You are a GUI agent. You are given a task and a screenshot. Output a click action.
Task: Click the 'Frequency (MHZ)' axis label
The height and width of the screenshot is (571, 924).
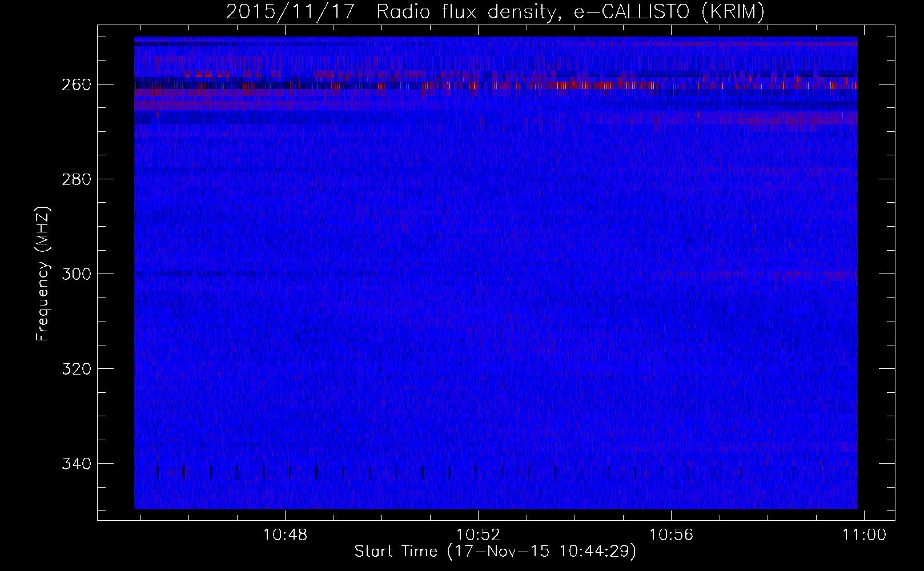(43, 274)
